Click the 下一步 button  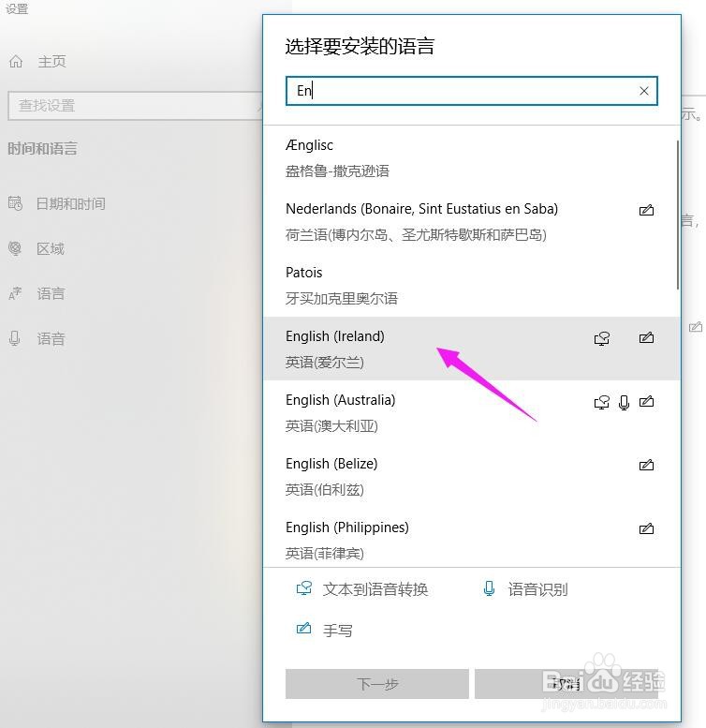point(377,684)
